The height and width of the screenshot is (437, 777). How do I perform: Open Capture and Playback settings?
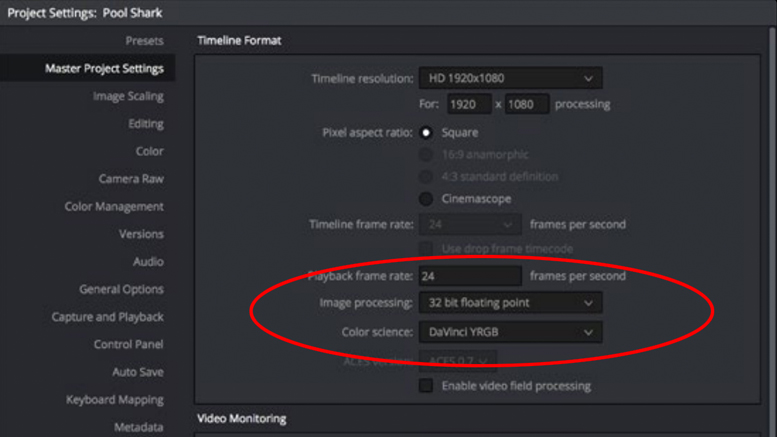pos(108,317)
